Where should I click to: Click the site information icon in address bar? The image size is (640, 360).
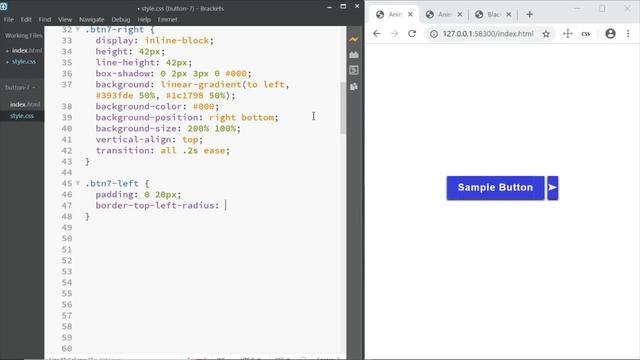pyautogui.click(x=434, y=34)
